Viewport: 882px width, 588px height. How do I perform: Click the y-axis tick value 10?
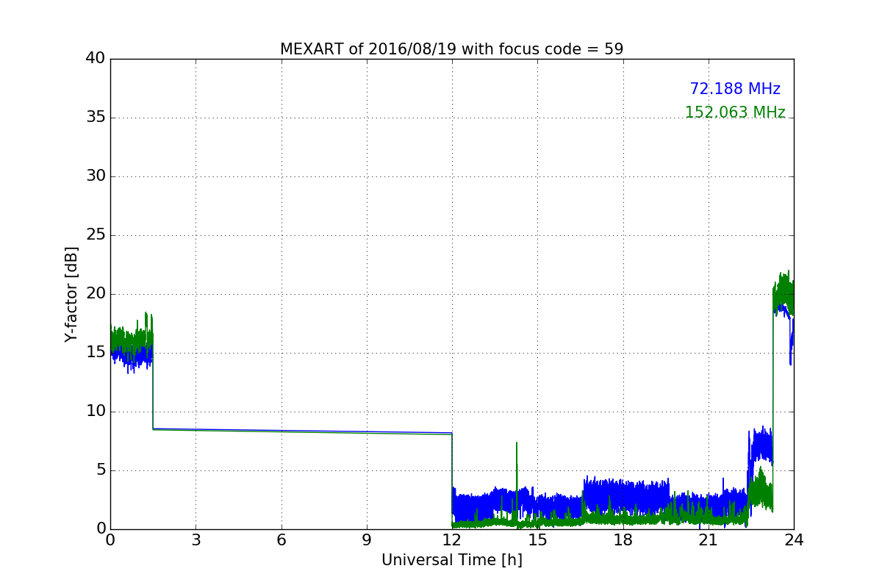(x=95, y=412)
